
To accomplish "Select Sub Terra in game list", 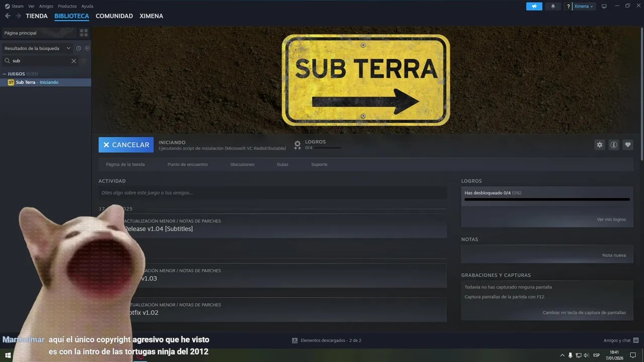I will [x=46, y=82].
